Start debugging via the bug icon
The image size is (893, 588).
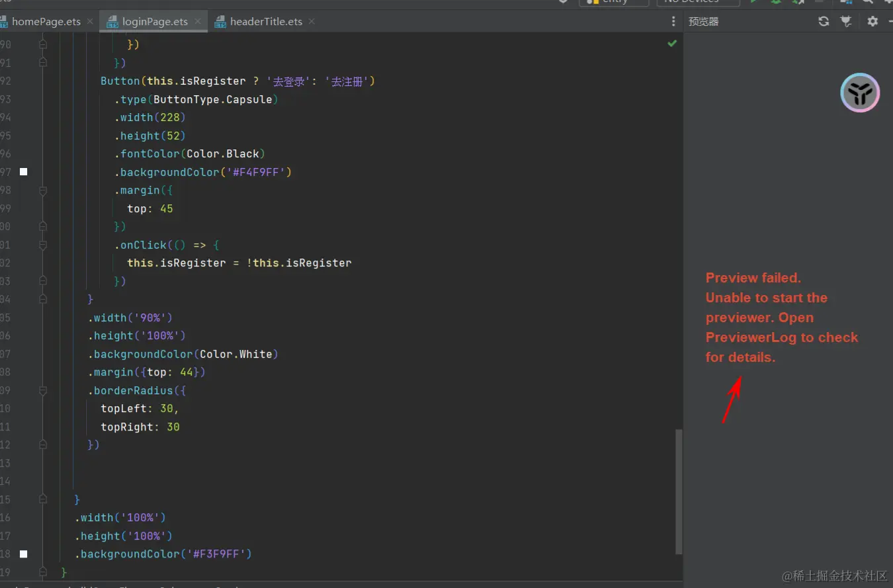click(775, 3)
